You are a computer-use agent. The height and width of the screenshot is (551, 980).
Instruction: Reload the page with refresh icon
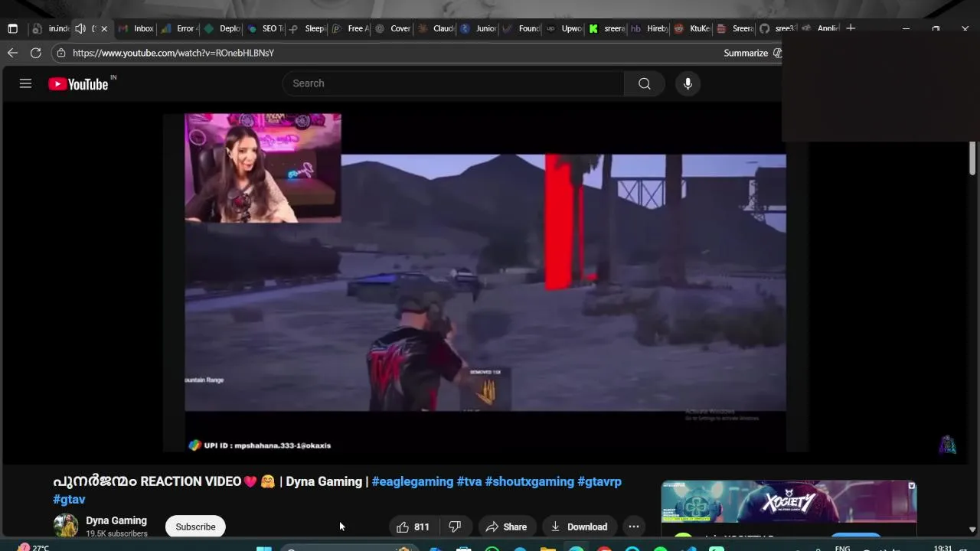pos(35,53)
